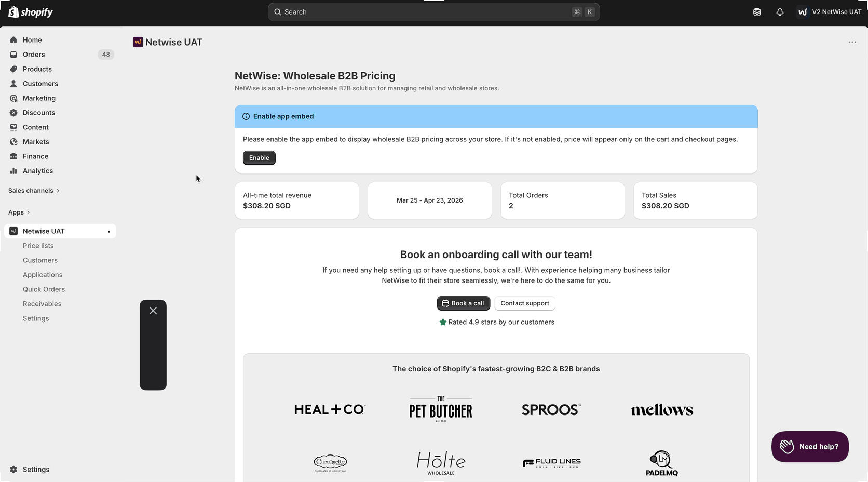Open the Content icon
This screenshot has width=868, height=482.
pos(13,127)
